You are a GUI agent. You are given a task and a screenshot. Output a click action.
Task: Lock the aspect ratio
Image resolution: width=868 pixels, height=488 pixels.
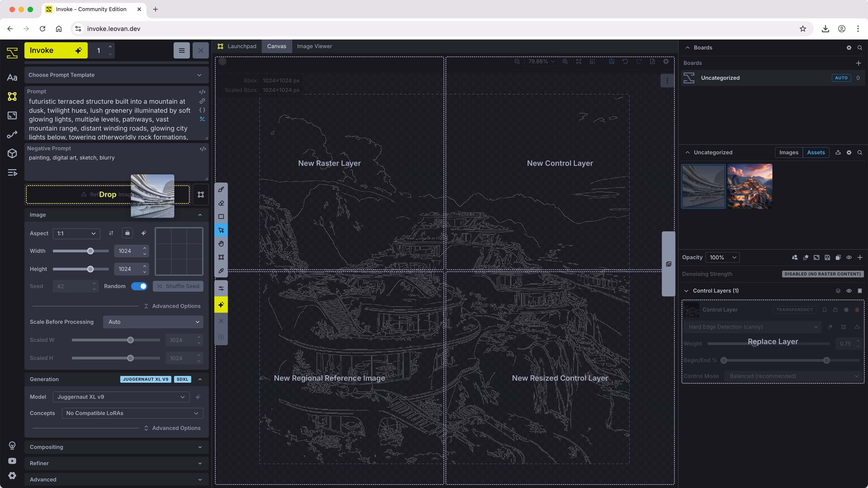click(127, 233)
